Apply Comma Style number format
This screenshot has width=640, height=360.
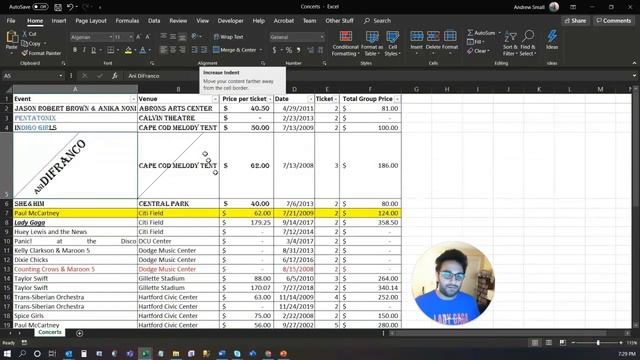coord(299,50)
